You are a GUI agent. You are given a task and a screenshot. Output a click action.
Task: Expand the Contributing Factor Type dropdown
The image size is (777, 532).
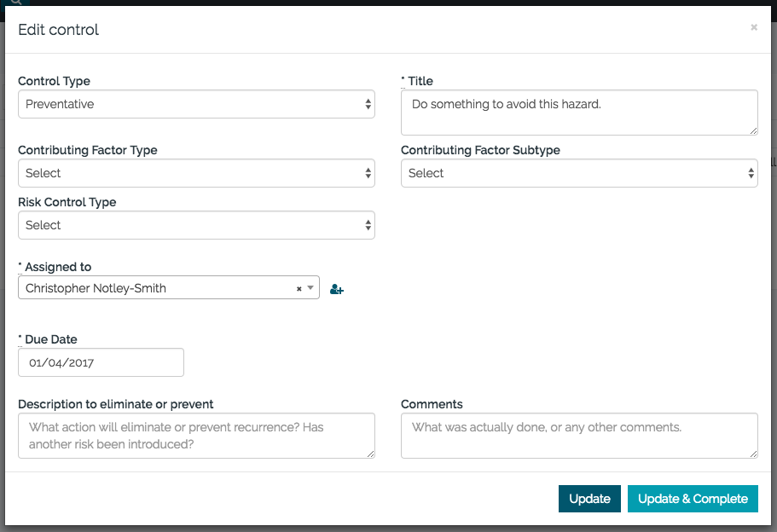click(x=196, y=173)
